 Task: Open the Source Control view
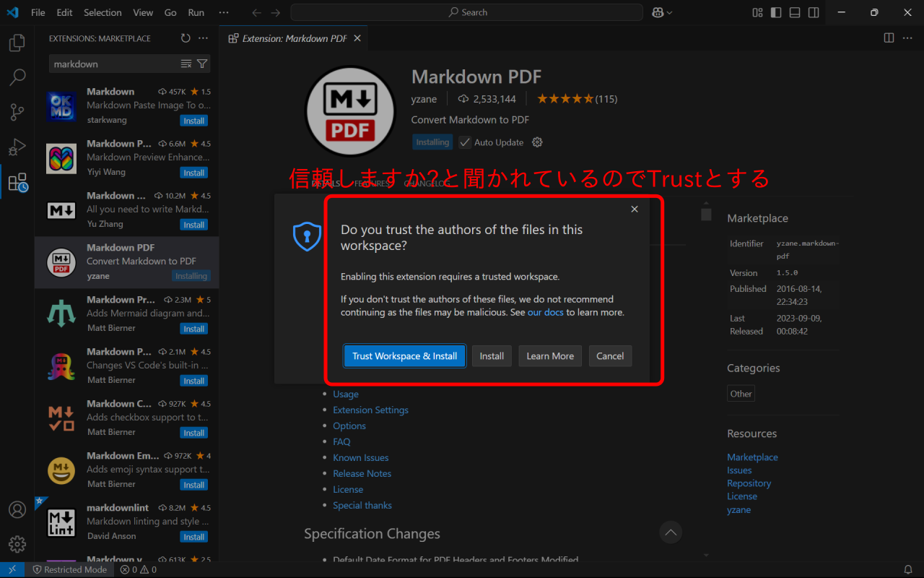click(x=17, y=112)
